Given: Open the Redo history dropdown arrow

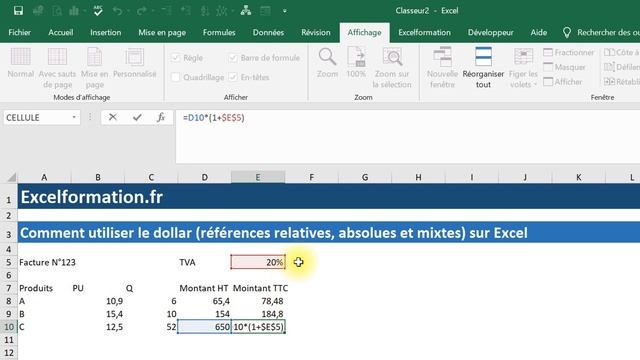Looking at the screenshot, I should tap(152, 11).
